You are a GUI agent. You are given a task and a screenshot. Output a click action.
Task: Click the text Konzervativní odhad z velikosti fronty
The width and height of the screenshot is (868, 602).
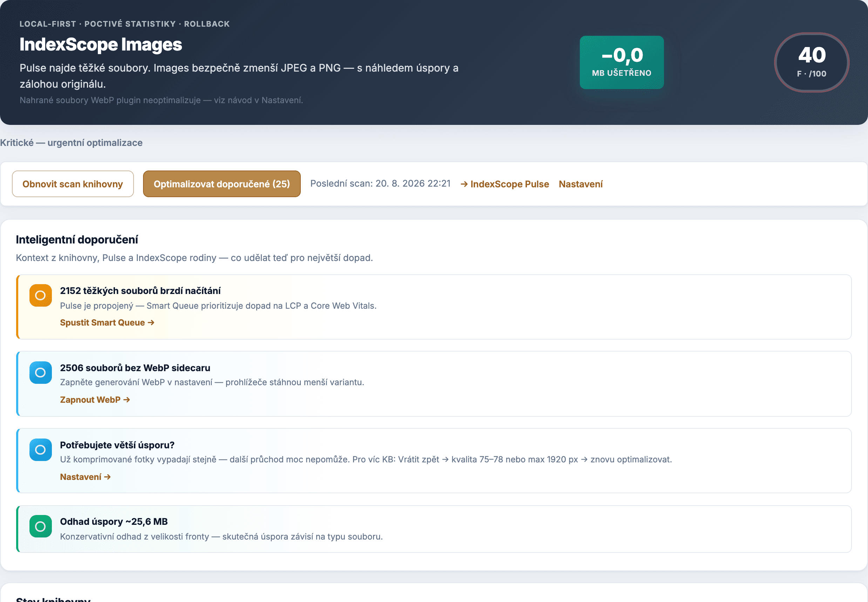point(221,536)
